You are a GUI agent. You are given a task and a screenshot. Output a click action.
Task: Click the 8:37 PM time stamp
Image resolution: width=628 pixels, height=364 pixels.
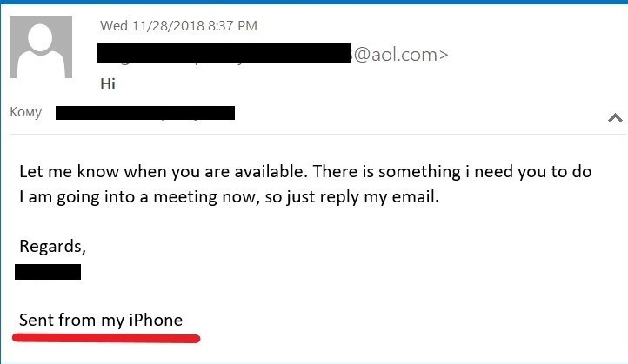233,25
